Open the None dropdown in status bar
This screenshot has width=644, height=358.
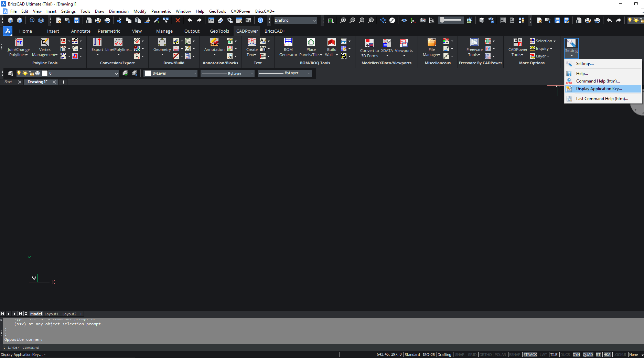click(x=636, y=355)
